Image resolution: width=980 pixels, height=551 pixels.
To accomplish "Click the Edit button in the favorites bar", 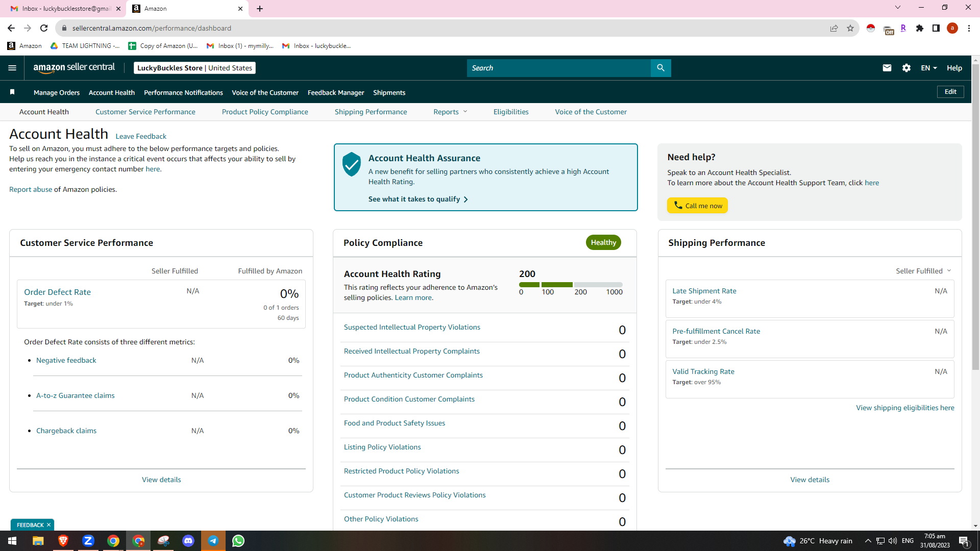I will [950, 92].
